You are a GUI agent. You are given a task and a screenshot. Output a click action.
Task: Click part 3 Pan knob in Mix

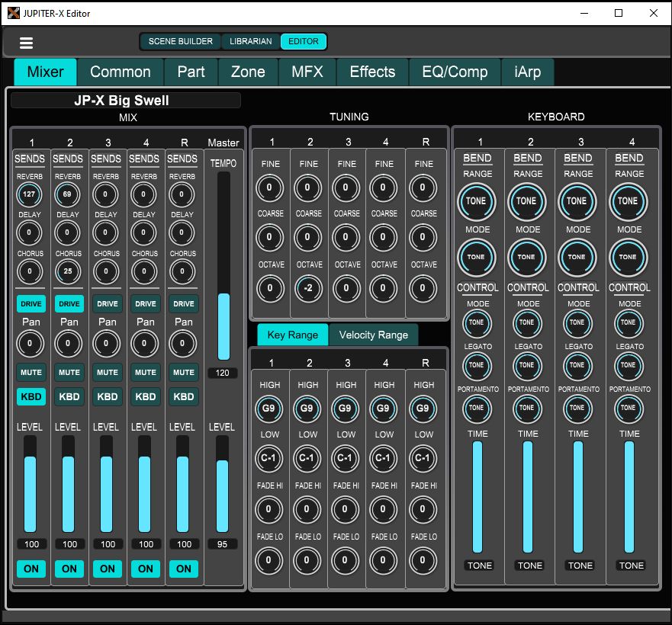click(106, 344)
